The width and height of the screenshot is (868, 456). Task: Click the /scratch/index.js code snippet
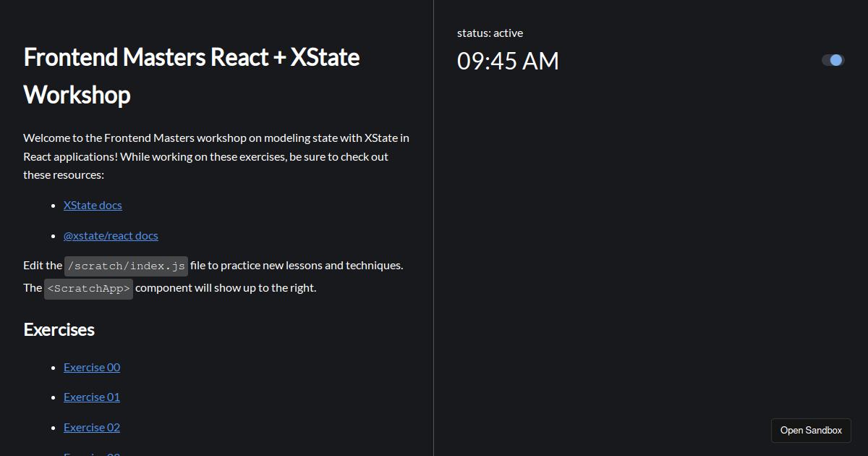tap(126, 266)
